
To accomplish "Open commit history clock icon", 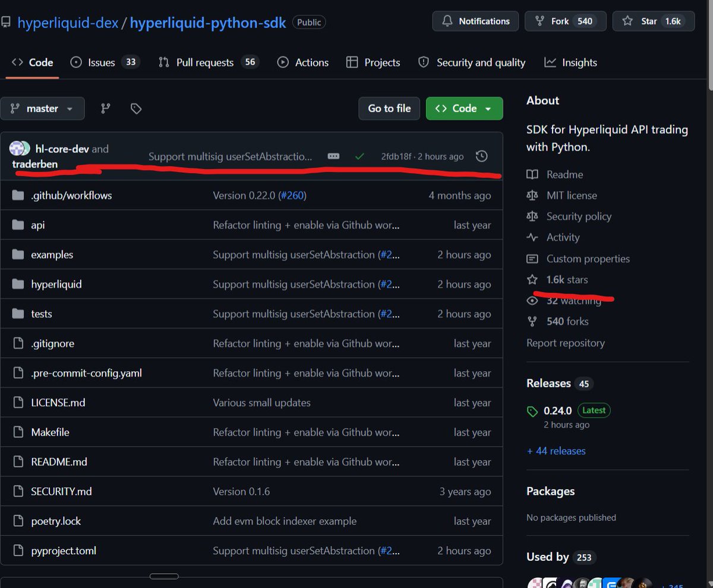I will point(482,156).
